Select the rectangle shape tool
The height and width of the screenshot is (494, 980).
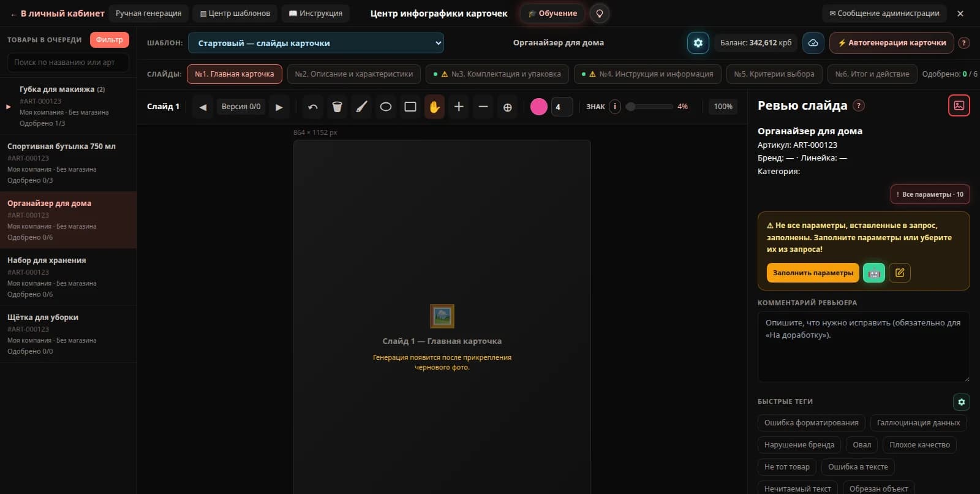[x=410, y=107]
